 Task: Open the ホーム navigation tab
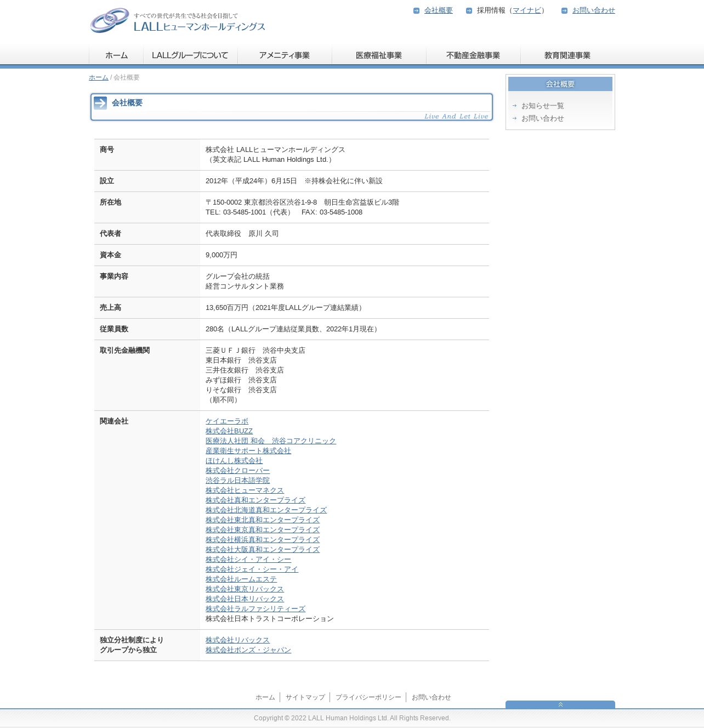(x=116, y=55)
